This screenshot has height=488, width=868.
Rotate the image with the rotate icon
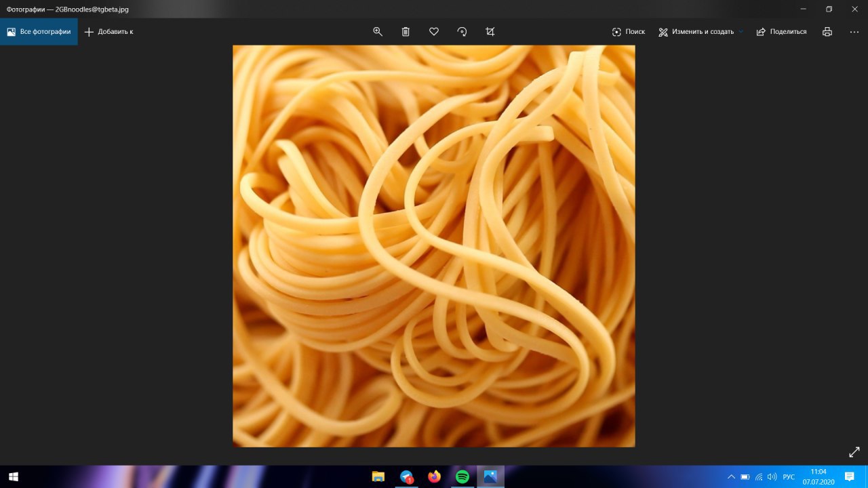(x=462, y=32)
